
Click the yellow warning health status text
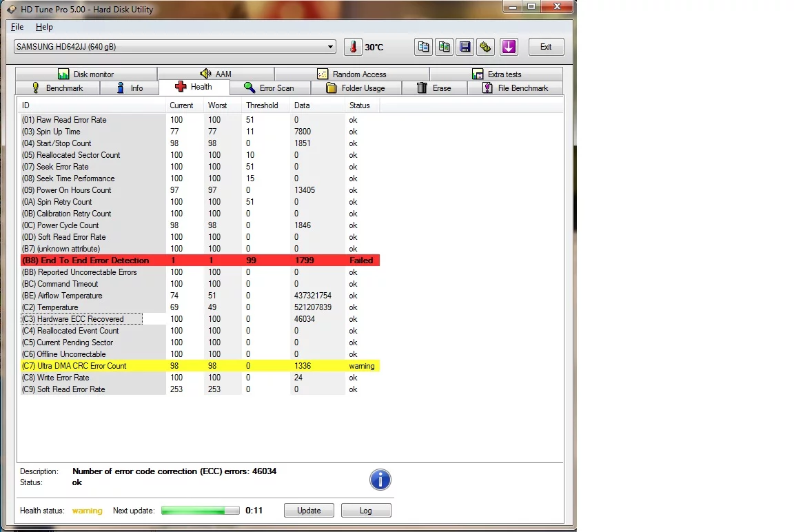87,510
